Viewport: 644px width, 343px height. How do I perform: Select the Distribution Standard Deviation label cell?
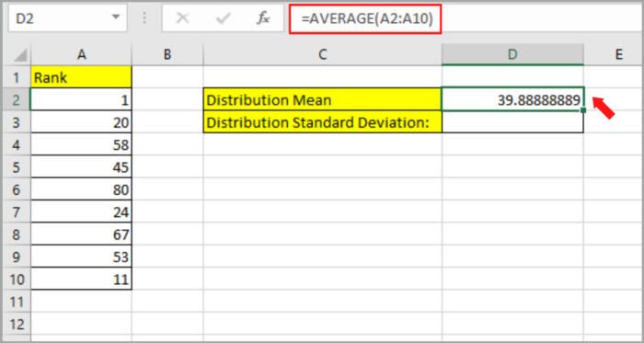[322, 122]
